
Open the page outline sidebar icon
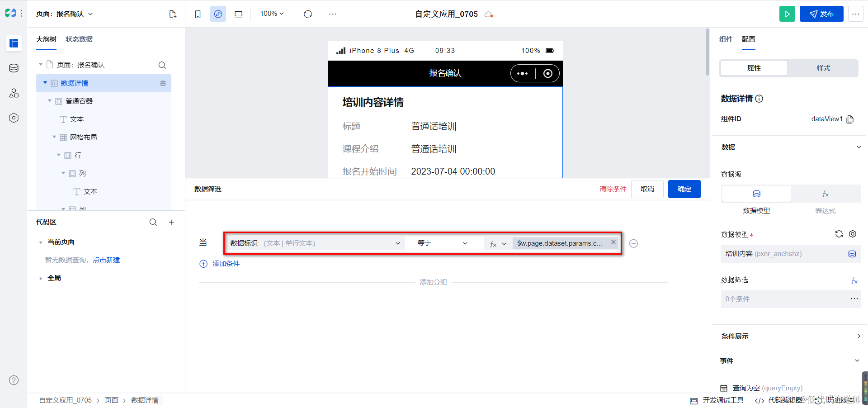click(14, 43)
